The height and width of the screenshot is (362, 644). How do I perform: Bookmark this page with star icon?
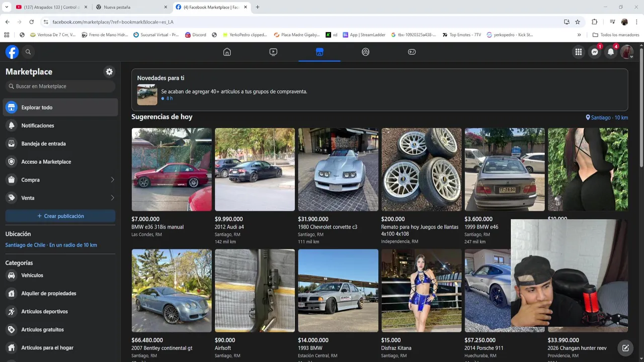click(x=578, y=22)
